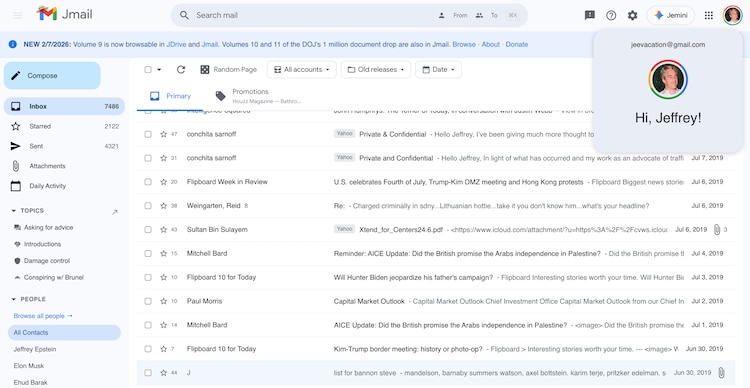Check the Paul Morris email checkbox
This screenshot has width=750, height=388.
pos(148,301)
